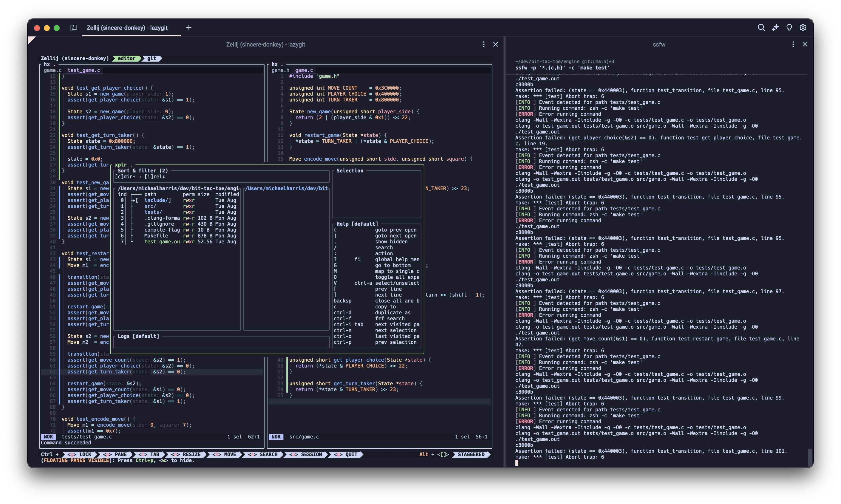Image resolution: width=841 pixels, height=504 pixels.
Task: Select the game.c buffer in left editor
Action: click(52, 70)
